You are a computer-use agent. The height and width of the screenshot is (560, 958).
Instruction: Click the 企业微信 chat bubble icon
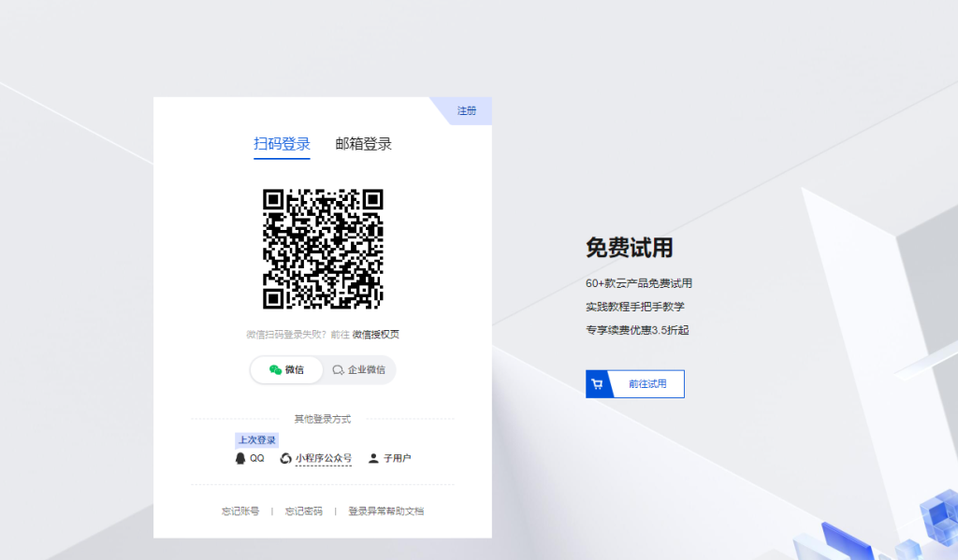(338, 370)
